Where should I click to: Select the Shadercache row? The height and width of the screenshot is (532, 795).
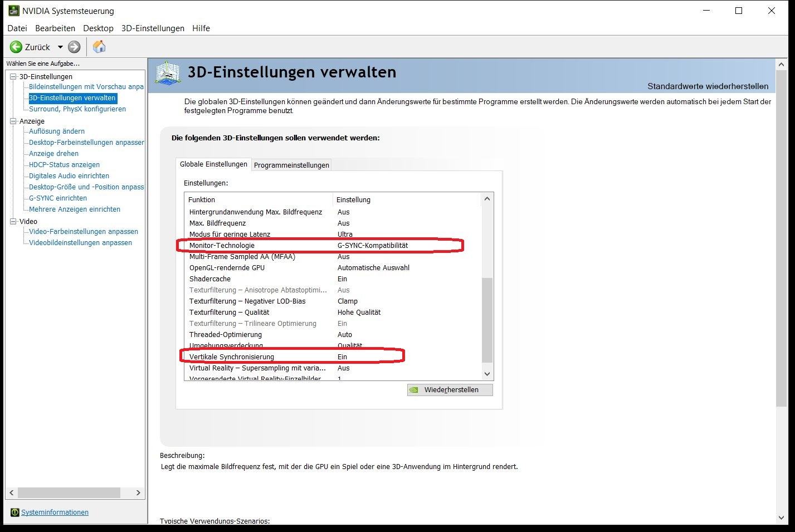[x=333, y=279]
